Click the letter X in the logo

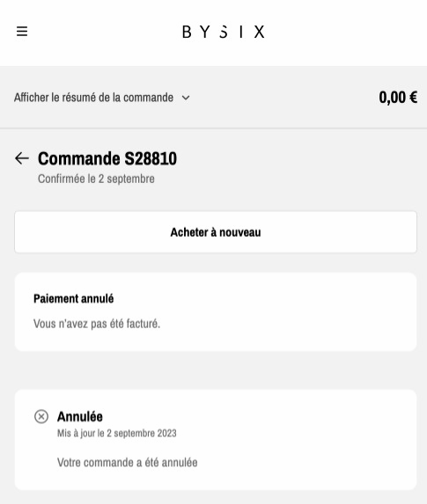point(260,32)
